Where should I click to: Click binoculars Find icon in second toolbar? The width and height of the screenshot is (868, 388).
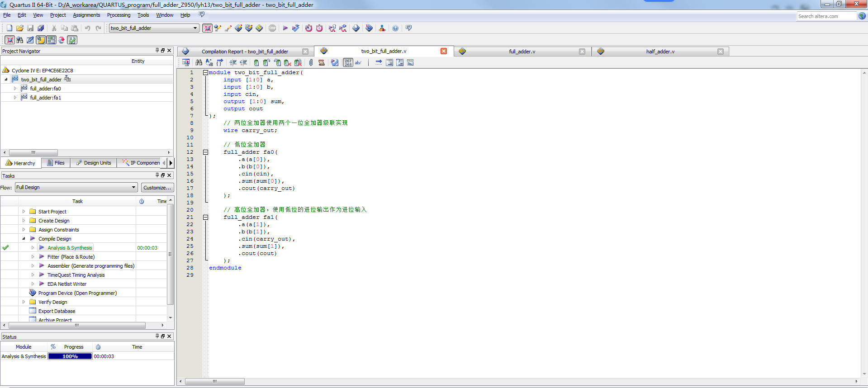pyautogui.click(x=19, y=40)
